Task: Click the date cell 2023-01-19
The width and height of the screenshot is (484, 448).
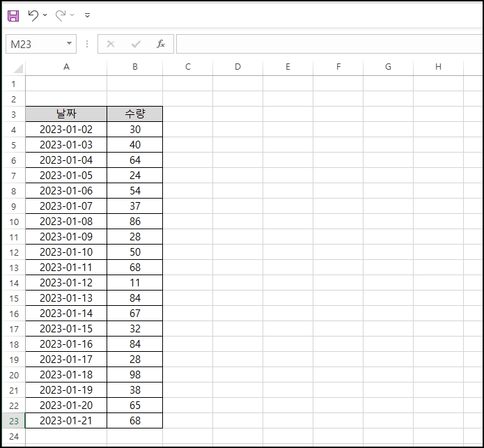Action: click(66, 390)
